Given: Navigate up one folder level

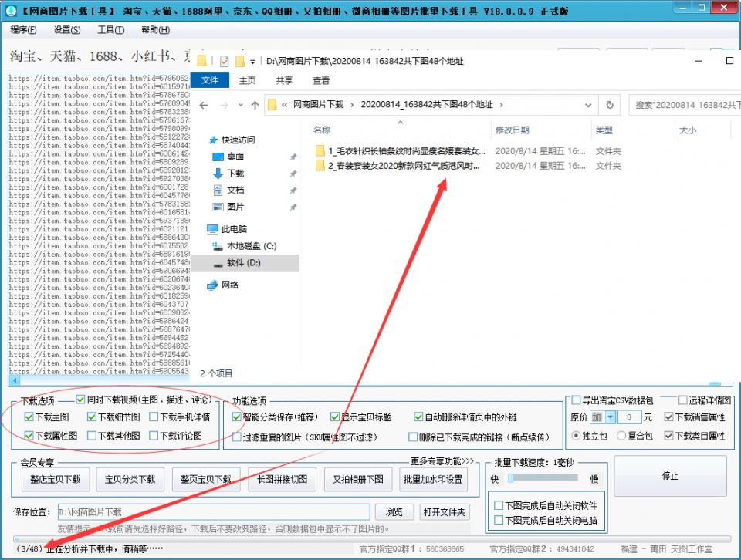Looking at the screenshot, I should coord(255,106).
